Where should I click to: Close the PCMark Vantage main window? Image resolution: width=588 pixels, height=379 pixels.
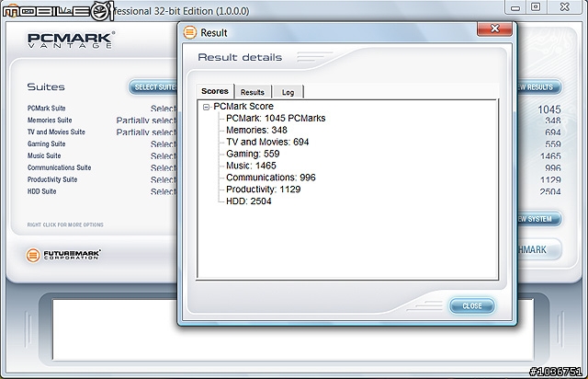tap(565, 7)
